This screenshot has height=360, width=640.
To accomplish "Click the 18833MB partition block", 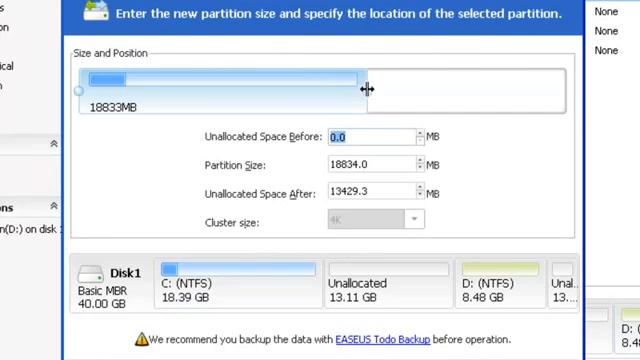I will [x=223, y=91].
